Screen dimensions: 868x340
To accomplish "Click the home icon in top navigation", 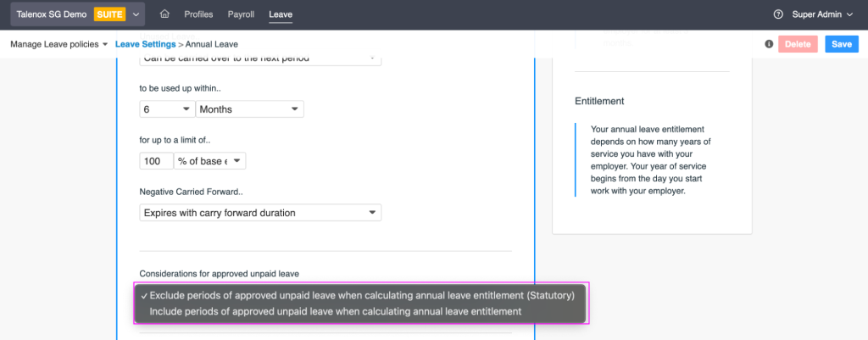I will [164, 14].
